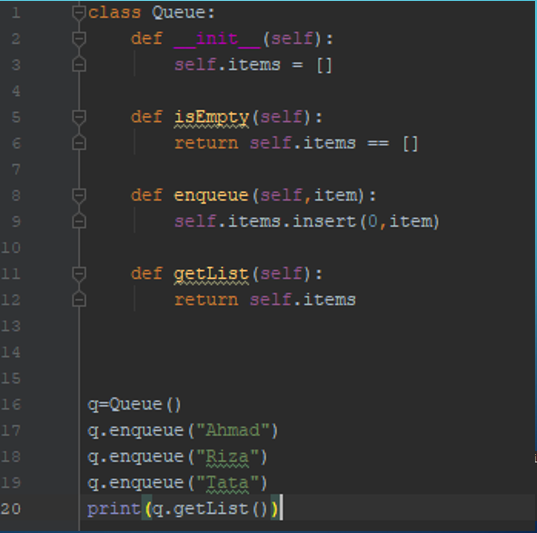Click line number 13 in gutter
This screenshot has height=533, width=537.
(11, 326)
